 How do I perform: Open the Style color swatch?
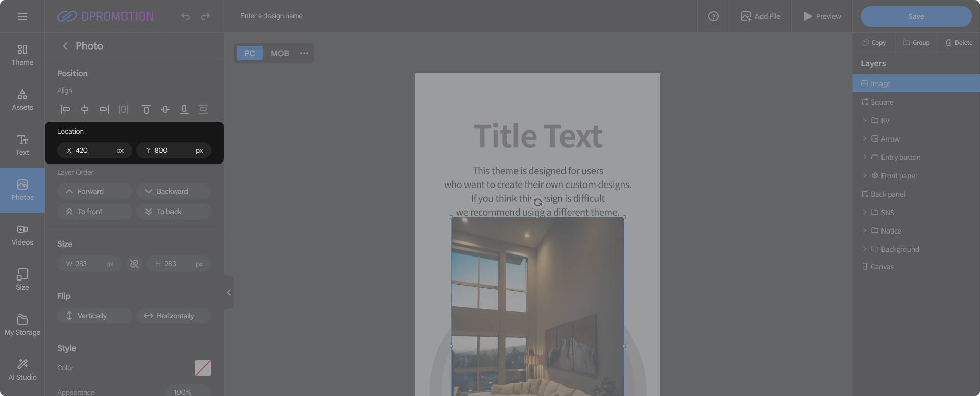(x=203, y=368)
